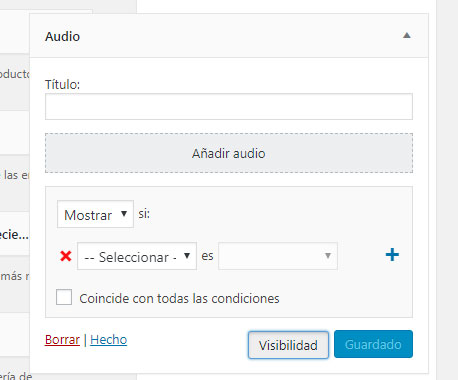
Task: Open the Mostrar dropdown
Action: (x=95, y=214)
